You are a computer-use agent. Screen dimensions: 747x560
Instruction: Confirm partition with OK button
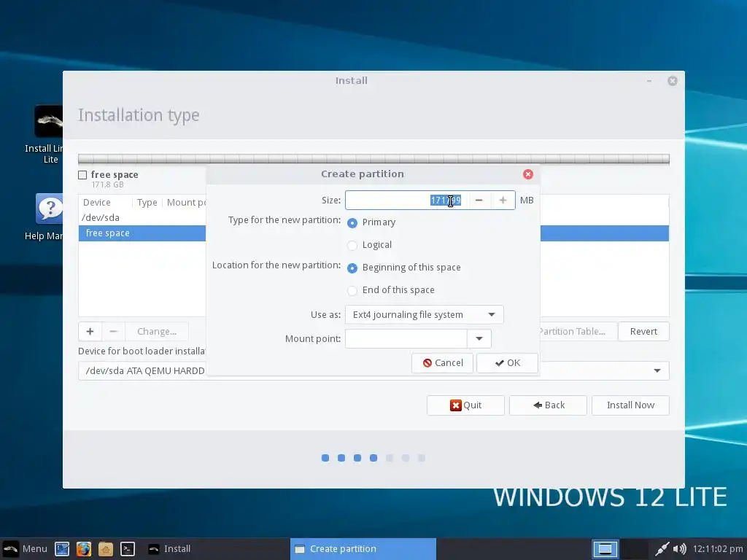508,363
